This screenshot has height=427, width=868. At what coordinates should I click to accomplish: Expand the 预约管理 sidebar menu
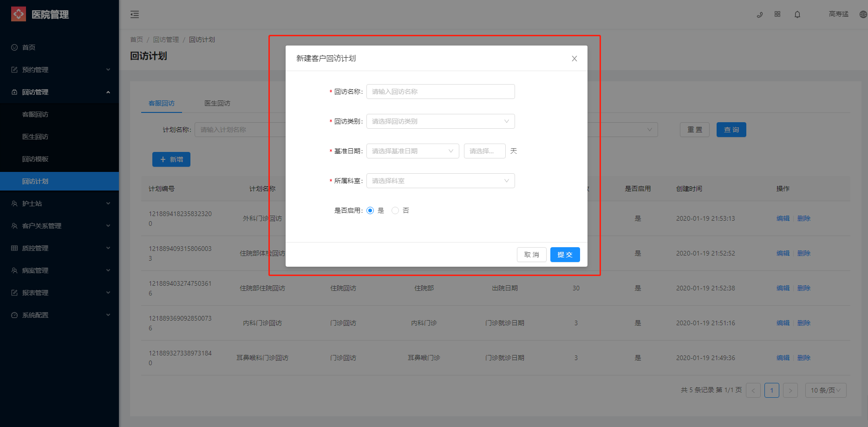click(x=108, y=70)
